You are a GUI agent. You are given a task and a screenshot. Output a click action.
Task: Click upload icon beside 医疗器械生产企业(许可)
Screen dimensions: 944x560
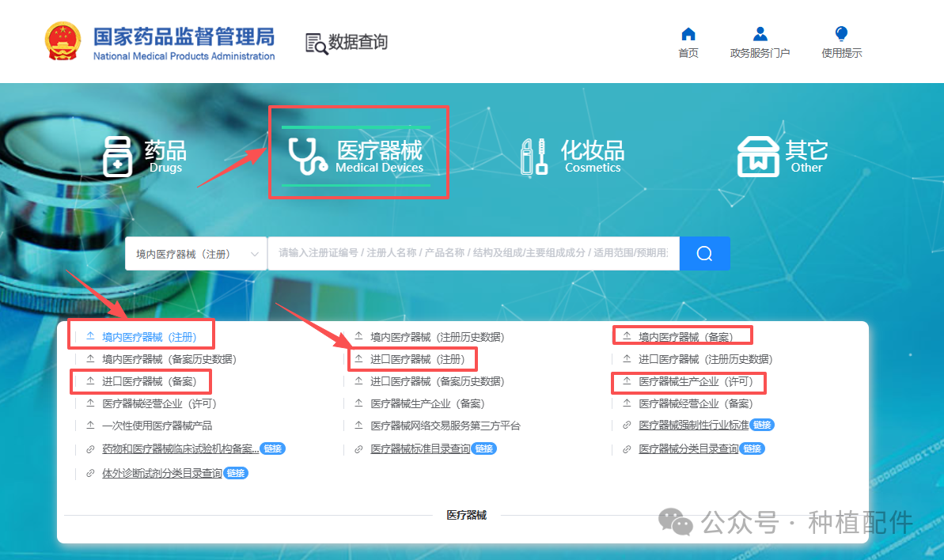pos(627,380)
